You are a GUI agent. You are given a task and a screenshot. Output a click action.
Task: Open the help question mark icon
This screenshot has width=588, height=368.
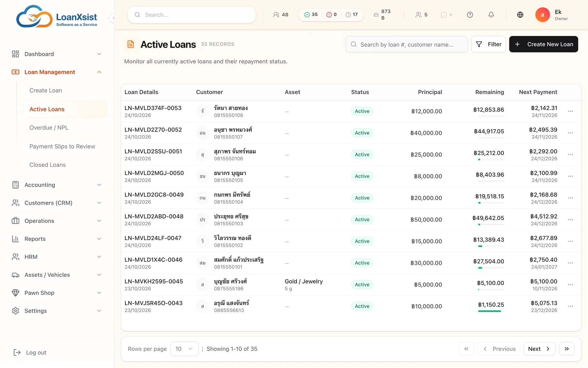pyautogui.click(x=470, y=15)
